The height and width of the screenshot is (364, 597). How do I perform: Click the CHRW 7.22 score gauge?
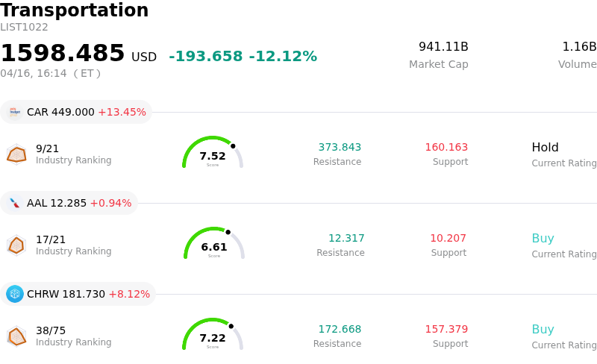tap(213, 335)
